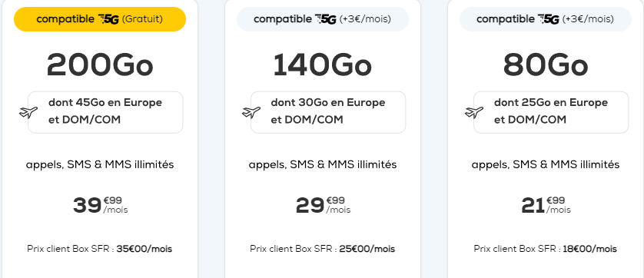Click the airplane icon in 80Go plan
Screen dimensions: 644x278
(474, 112)
